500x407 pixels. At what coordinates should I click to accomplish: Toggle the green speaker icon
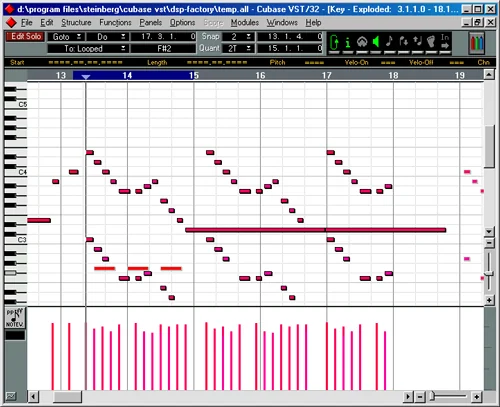(376, 43)
